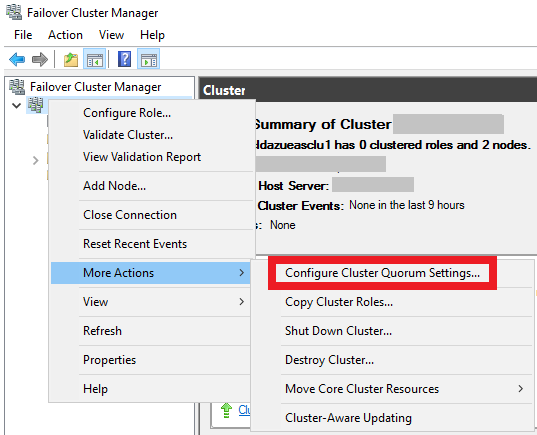
Task: Highlight More Actions menu entry
Action: click(151, 273)
